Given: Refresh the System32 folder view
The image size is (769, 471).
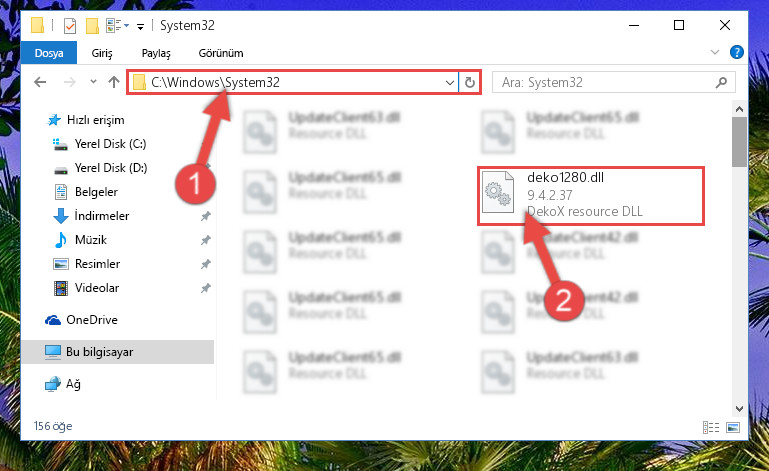Looking at the screenshot, I should (x=469, y=82).
